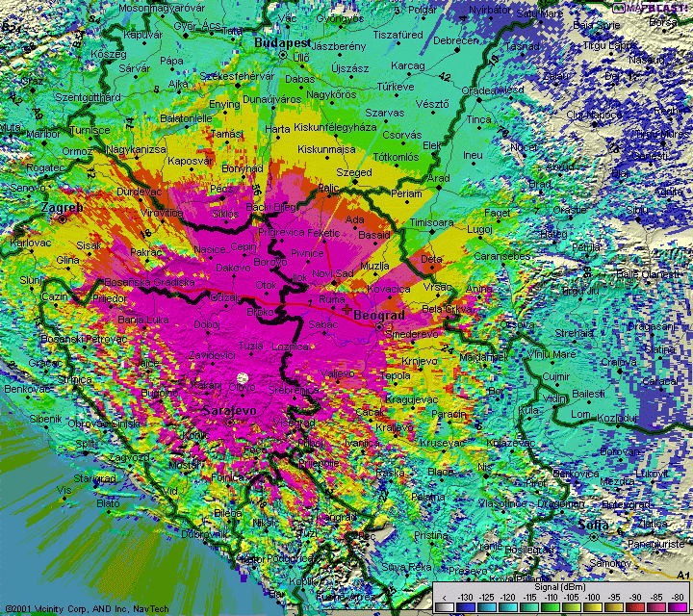The image size is (693, 616).
Task: Click the Dubrovnik city label
Action: click(205, 534)
